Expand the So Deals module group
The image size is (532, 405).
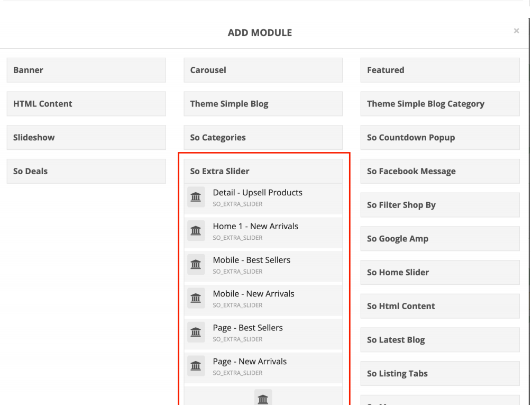(x=86, y=171)
